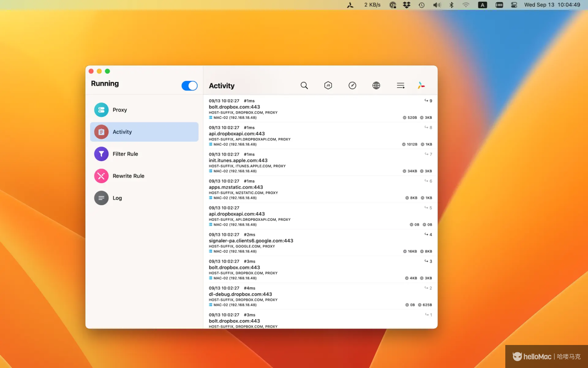Click the #4ms latency label
This screenshot has width=588, height=368.
pyautogui.click(x=249, y=288)
